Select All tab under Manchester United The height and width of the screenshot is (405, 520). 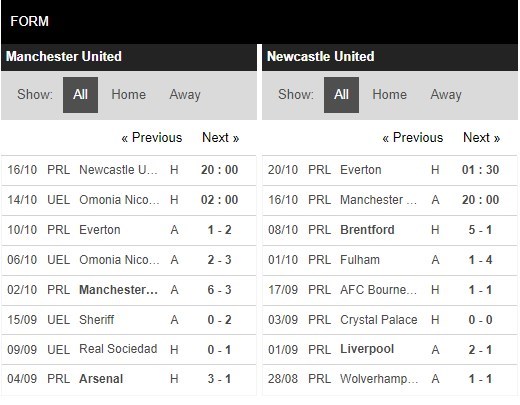(80, 95)
